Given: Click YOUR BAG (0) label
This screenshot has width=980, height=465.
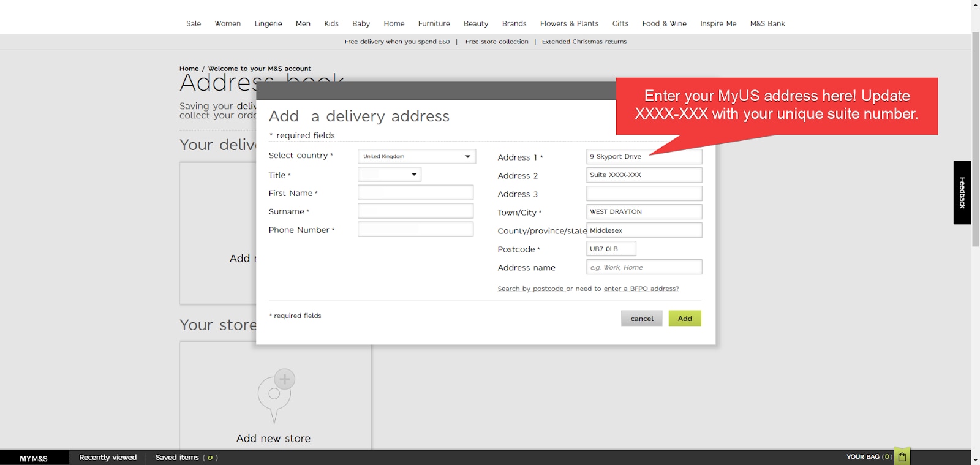Looking at the screenshot, I should pos(870,456).
